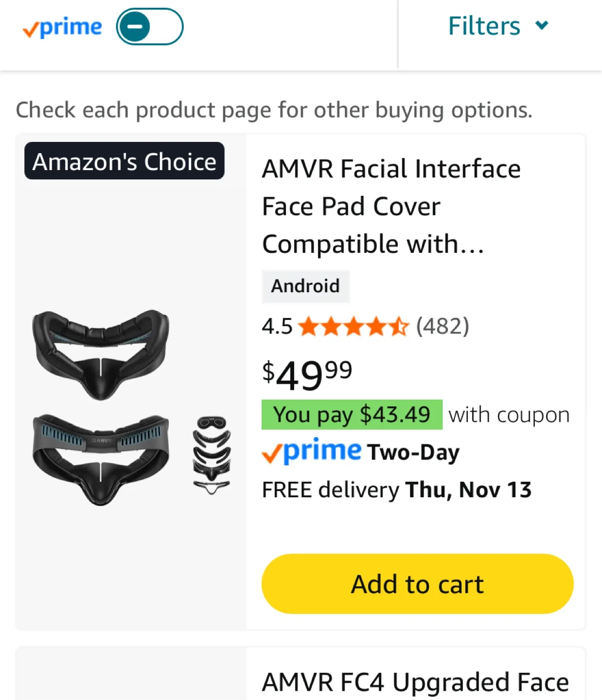The image size is (602, 700).
Task: Open the 482 reviews count
Action: (443, 326)
